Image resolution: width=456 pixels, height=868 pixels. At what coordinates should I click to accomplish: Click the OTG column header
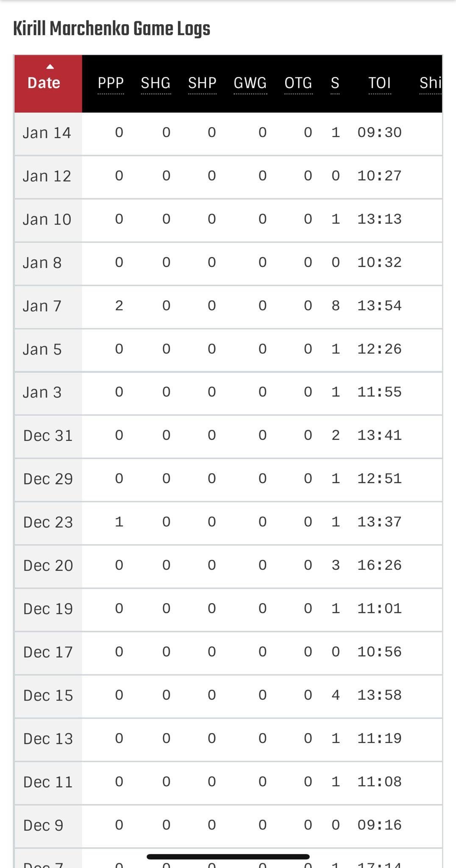click(x=298, y=83)
